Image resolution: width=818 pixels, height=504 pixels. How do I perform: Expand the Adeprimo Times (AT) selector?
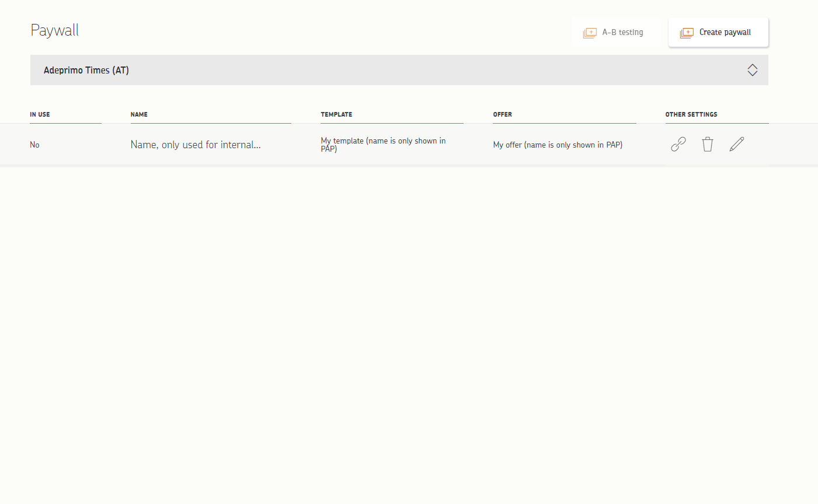tap(399, 70)
